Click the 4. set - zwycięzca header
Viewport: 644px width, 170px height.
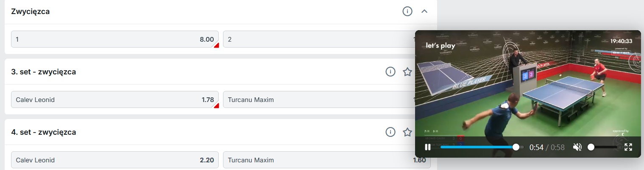(44, 132)
